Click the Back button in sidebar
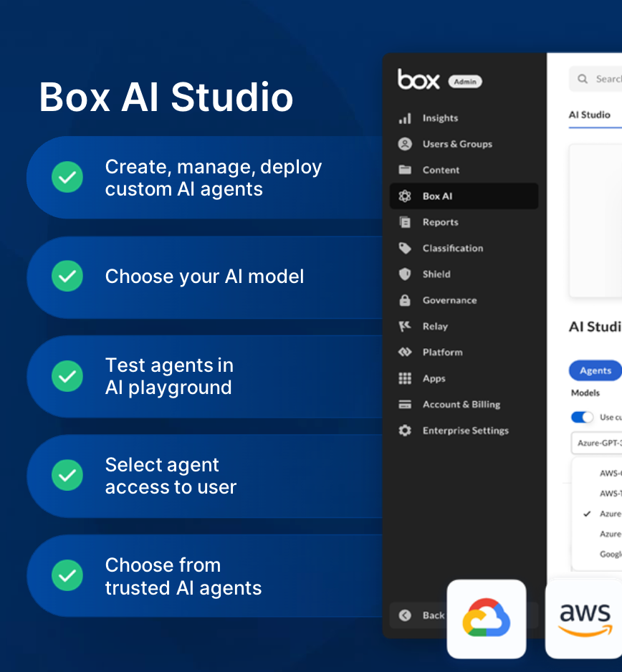This screenshot has width=622, height=672. coord(418,615)
